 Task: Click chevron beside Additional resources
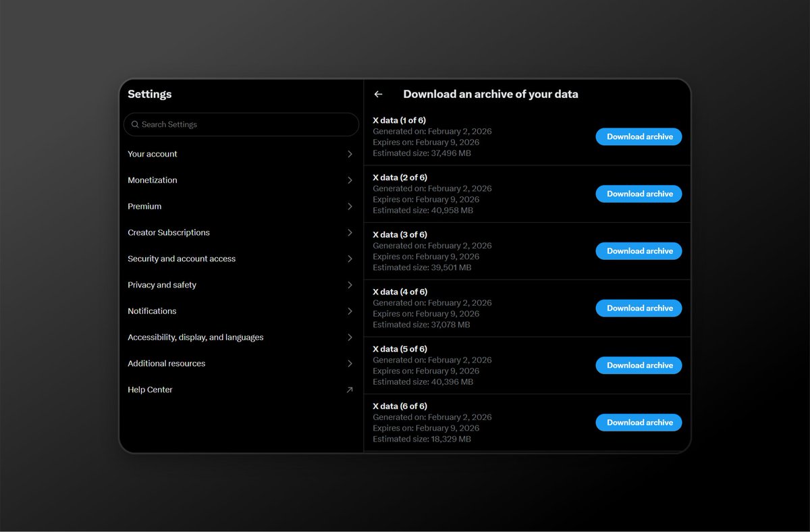click(350, 364)
